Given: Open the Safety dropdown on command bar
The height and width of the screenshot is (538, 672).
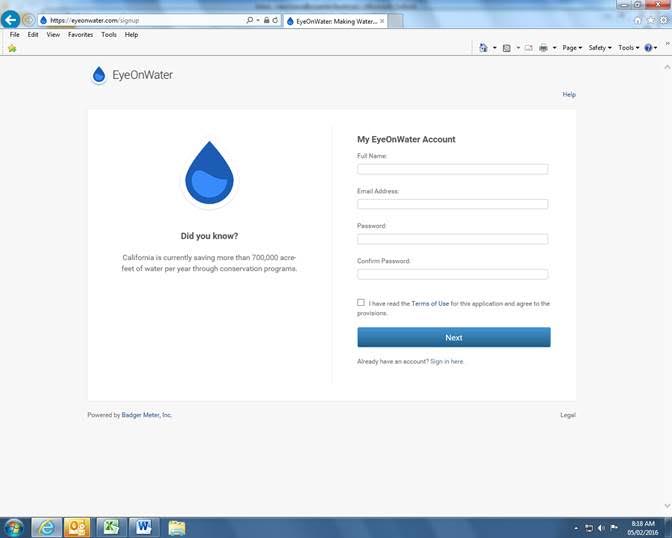Looking at the screenshot, I should click(x=600, y=48).
